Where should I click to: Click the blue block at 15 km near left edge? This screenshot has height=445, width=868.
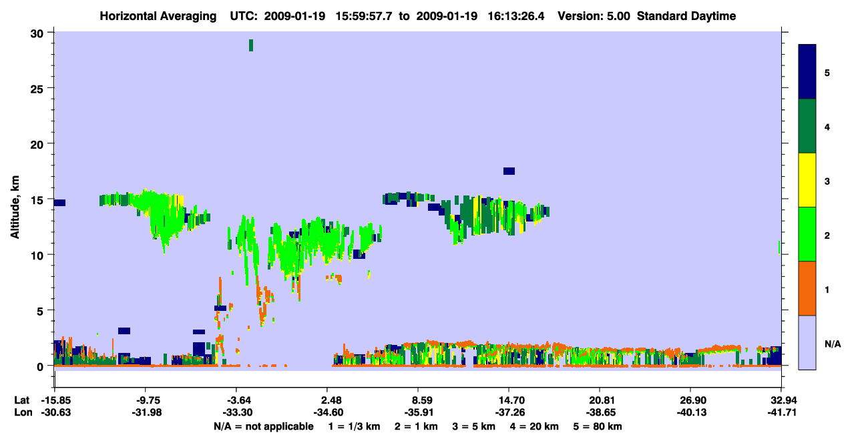(x=59, y=202)
